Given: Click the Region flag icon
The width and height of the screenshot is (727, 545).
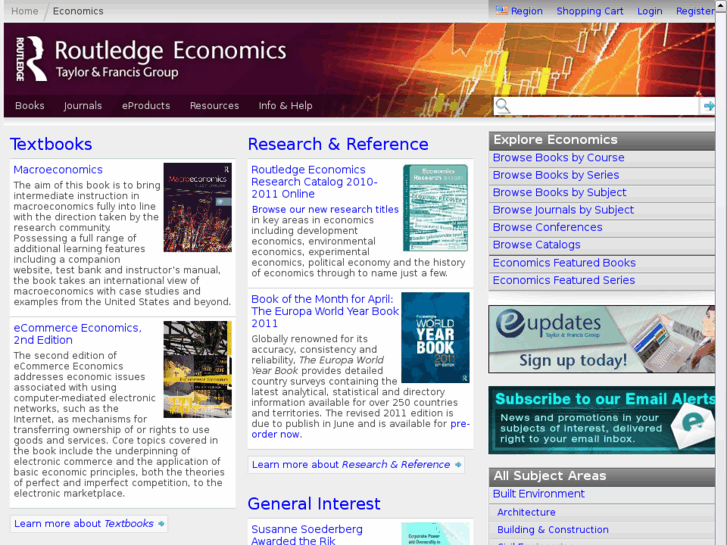Looking at the screenshot, I should click(x=501, y=11).
